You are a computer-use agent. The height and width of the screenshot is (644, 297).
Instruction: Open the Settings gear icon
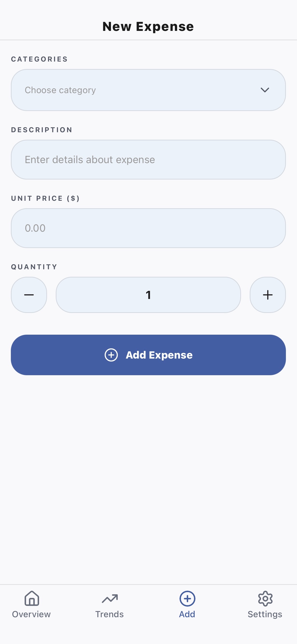click(265, 598)
